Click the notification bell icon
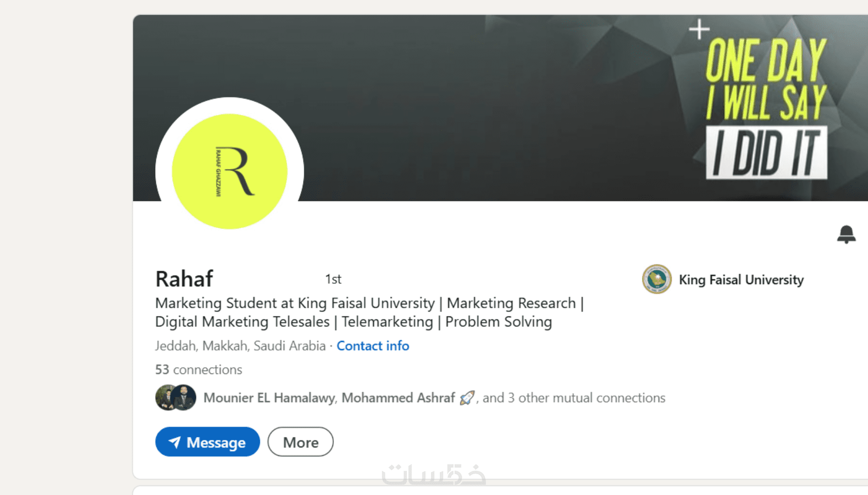Viewport: 868px width, 495px height. coord(846,234)
